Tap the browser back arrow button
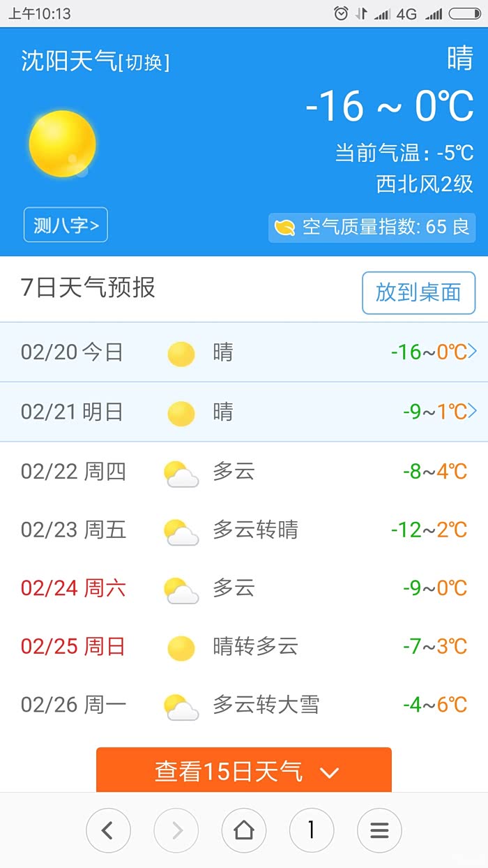The width and height of the screenshot is (488, 868). pyautogui.click(x=107, y=830)
